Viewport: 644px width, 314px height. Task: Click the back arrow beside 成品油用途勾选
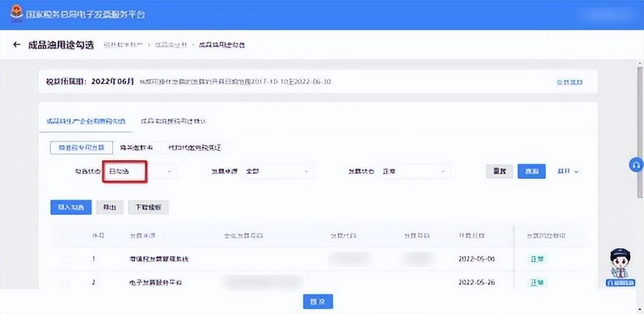[x=16, y=44]
